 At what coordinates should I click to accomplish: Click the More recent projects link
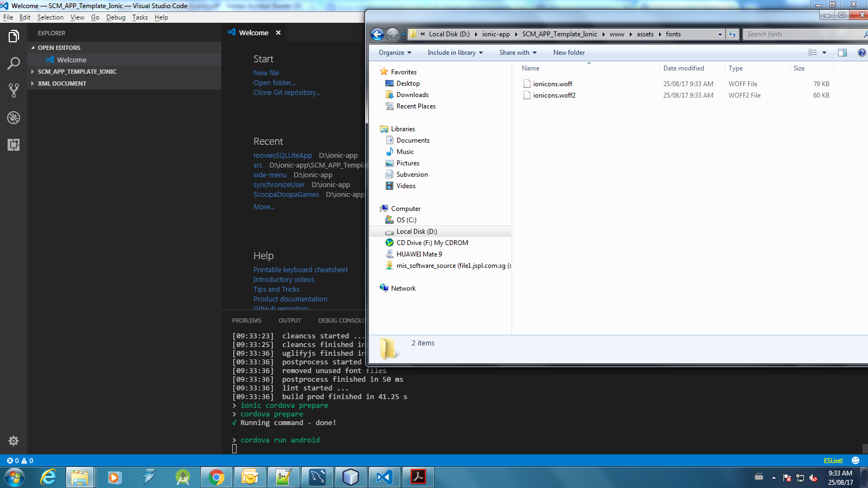click(264, 207)
